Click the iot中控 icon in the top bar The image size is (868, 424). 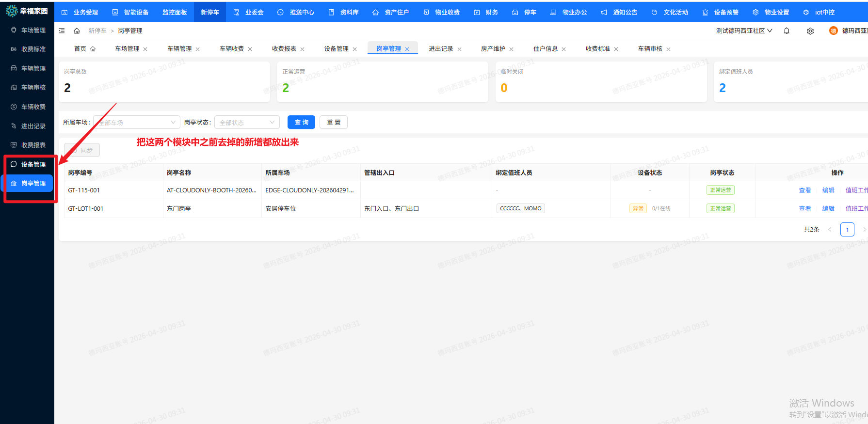pos(806,12)
